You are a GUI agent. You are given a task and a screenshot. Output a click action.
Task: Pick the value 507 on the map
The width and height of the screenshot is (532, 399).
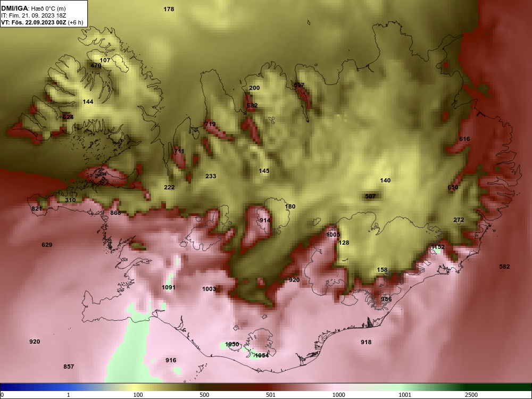[x=370, y=196]
